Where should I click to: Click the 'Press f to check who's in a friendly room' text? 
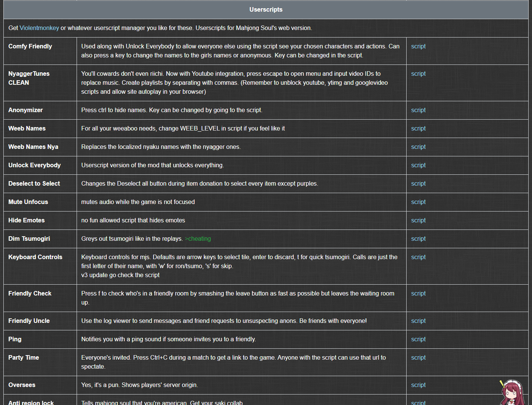pyautogui.click(x=238, y=298)
